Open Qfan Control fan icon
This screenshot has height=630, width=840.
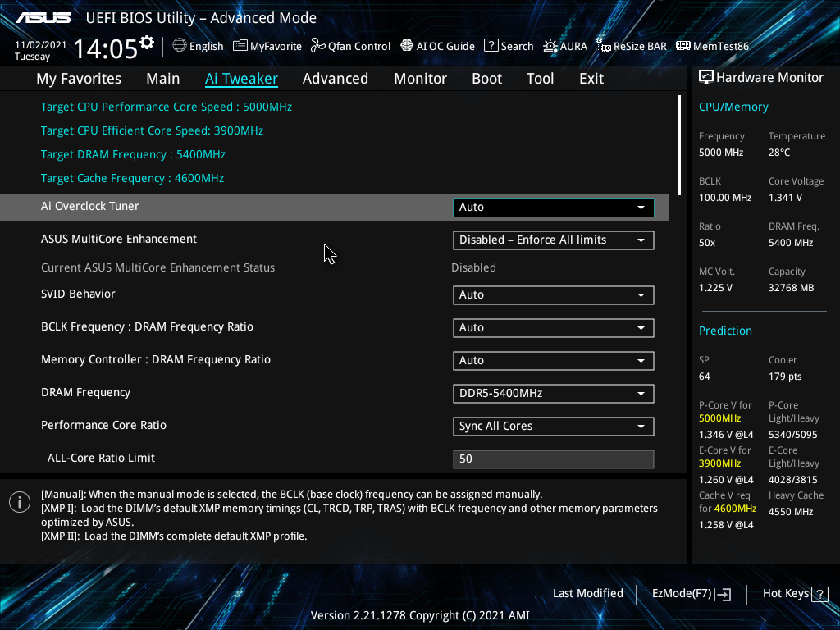[318, 46]
